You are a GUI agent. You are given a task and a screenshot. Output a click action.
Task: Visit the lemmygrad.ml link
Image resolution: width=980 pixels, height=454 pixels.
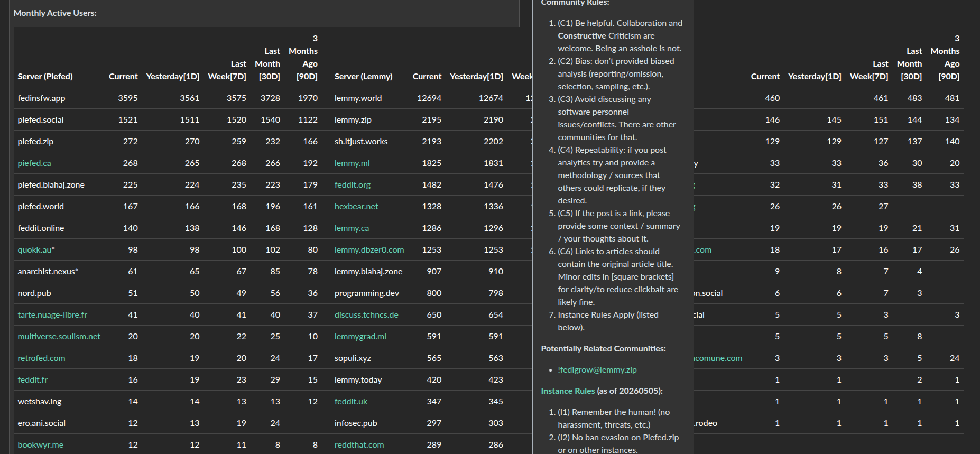click(x=360, y=337)
